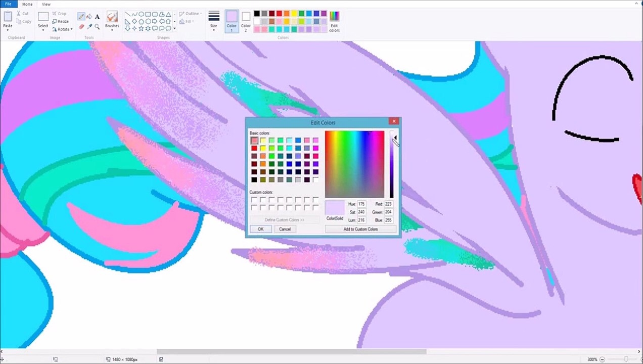Viewport: 643px width, 364px height.
Task: Click the zoom out minus button
Action: click(603, 359)
